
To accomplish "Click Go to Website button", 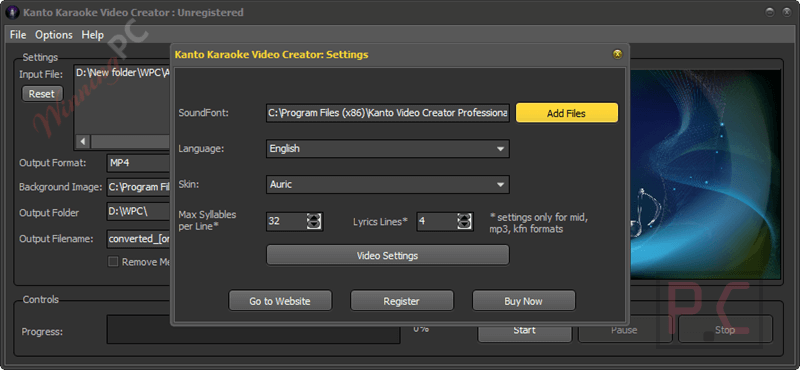I will tap(280, 301).
